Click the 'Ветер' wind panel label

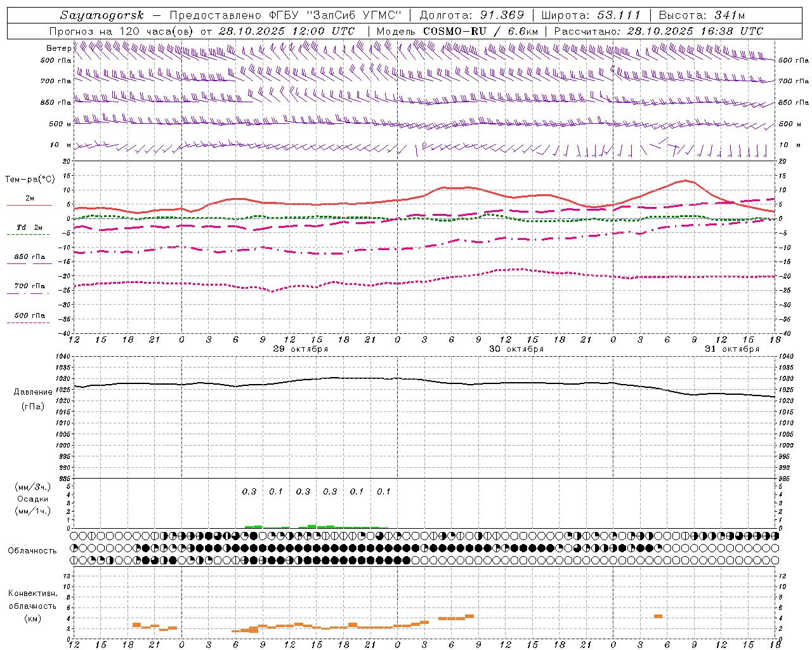(x=58, y=48)
